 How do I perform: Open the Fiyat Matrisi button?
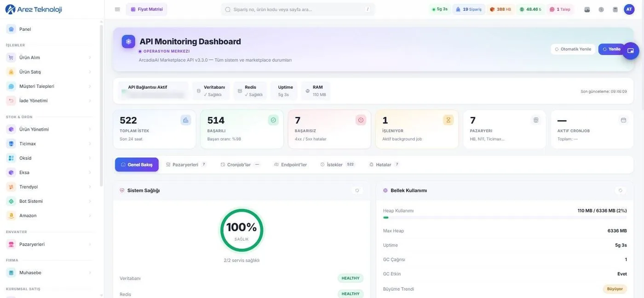[x=147, y=9]
